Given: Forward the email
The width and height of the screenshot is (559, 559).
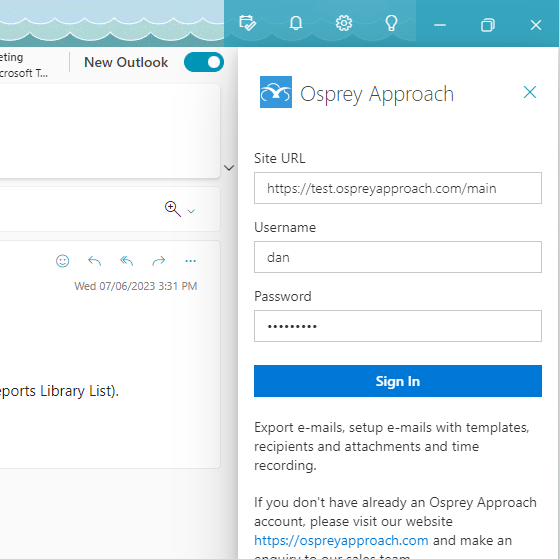Looking at the screenshot, I should coord(159,261).
